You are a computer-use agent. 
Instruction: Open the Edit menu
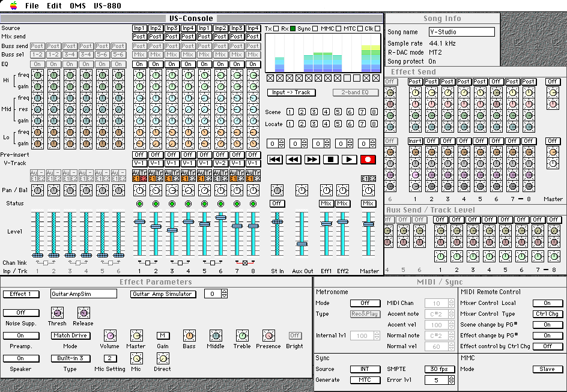click(54, 6)
